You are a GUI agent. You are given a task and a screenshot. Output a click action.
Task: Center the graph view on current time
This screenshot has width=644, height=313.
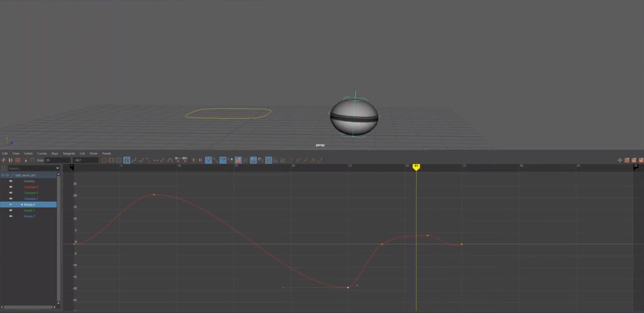(x=119, y=160)
